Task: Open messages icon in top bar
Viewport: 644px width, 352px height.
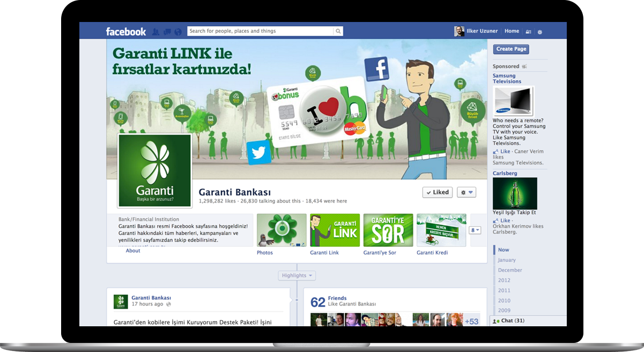Action: 167,32
